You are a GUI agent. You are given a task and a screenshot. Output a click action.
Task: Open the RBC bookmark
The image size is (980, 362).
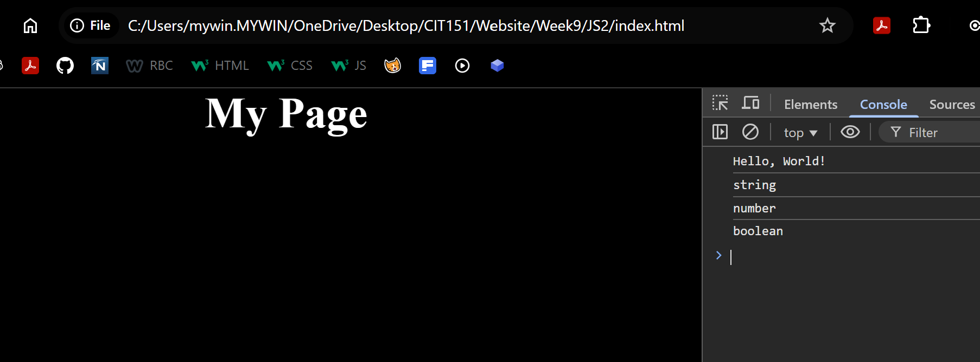150,66
